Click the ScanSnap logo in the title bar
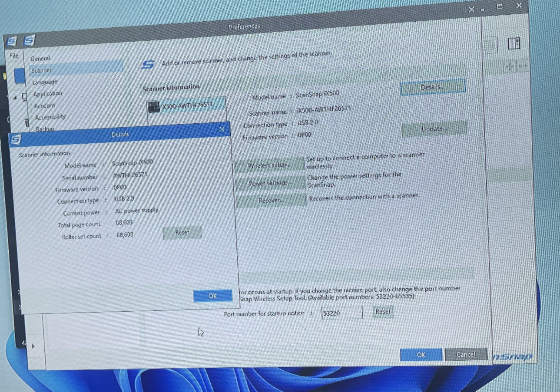 (x=12, y=41)
